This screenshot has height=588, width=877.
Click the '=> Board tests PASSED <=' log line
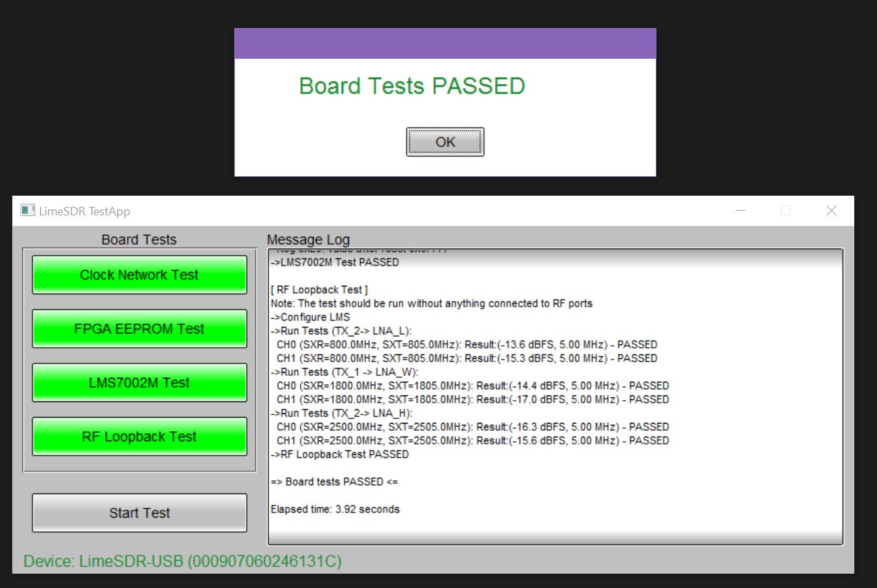click(334, 482)
